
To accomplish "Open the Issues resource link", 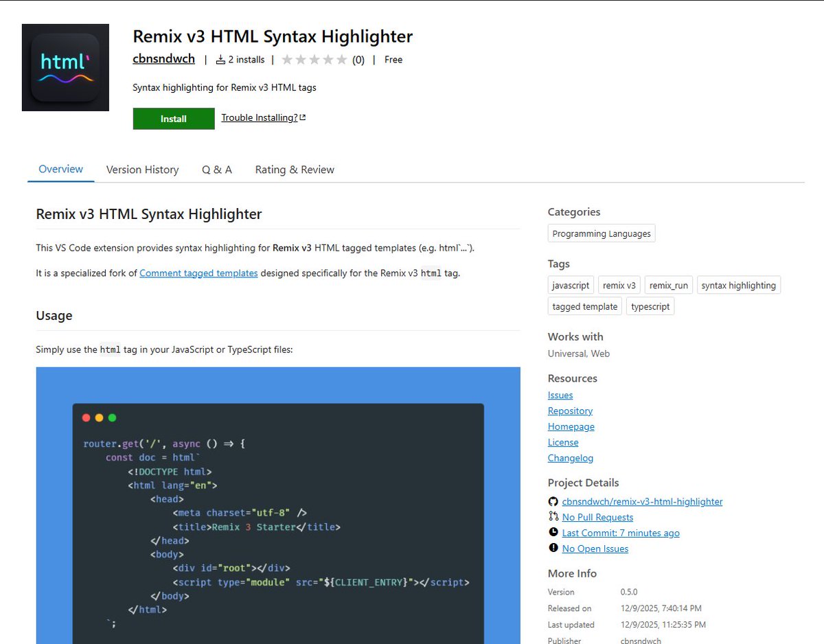I will pyautogui.click(x=560, y=395).
